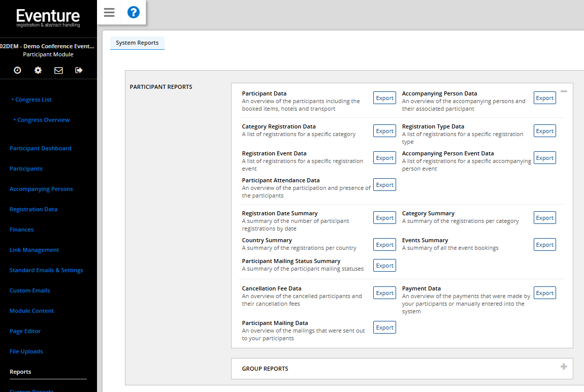
Task: Click the Cancellation Fee Data title
Action: [x=272, y=288]
